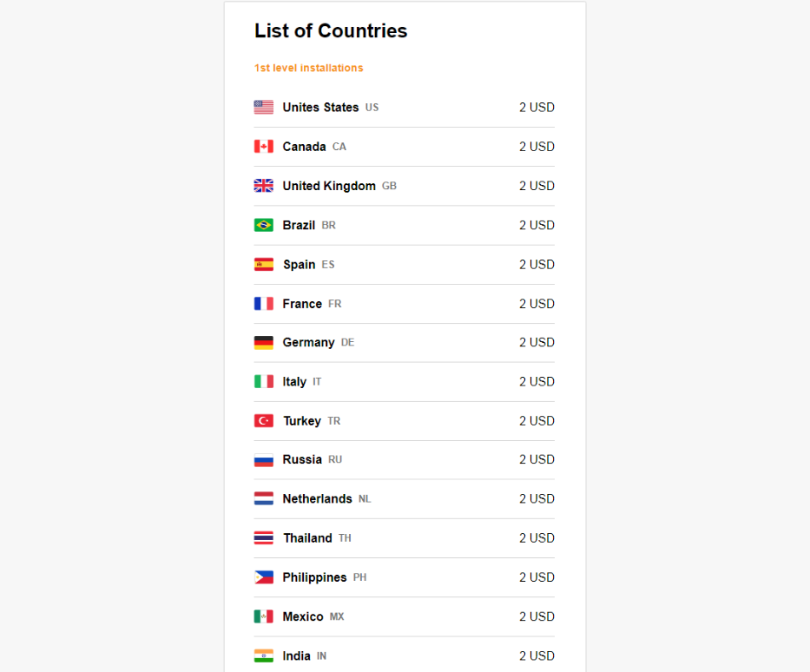This screenshot has height=672, width=810.
Task: Select the GB country code label
Action: [x=389, y=186]
